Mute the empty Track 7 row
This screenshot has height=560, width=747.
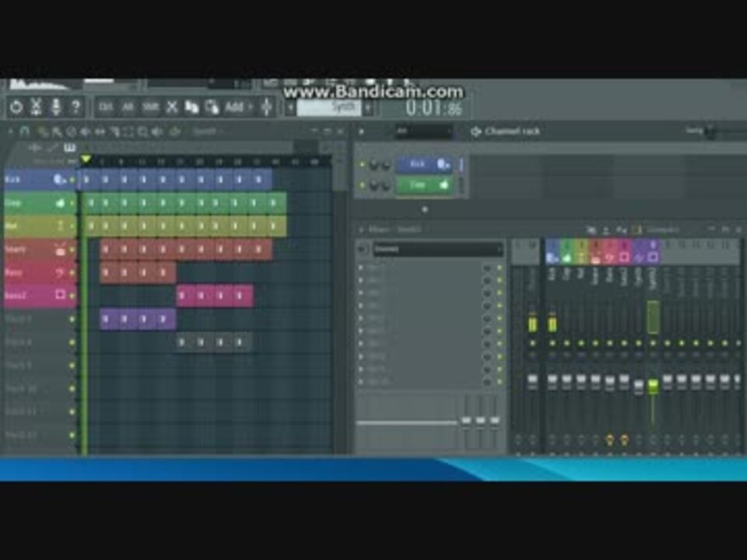[x=72, y=319]
